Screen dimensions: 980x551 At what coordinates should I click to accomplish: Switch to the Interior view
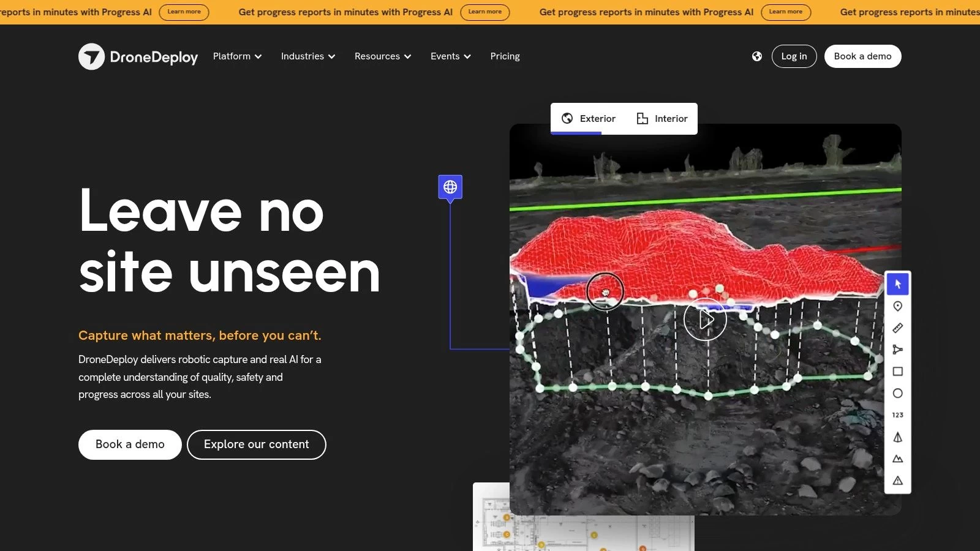coord(662,118)
